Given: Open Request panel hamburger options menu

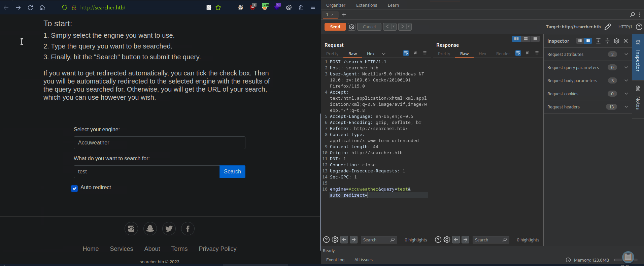Looking at the screenshot, I should point(425,53).
